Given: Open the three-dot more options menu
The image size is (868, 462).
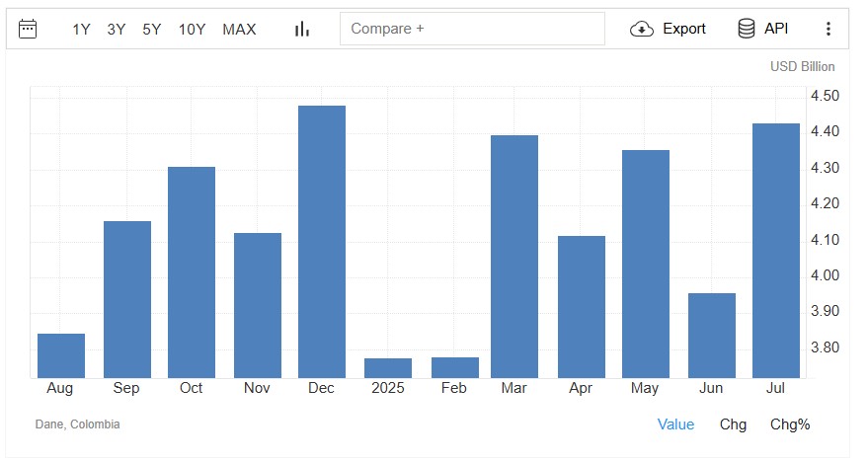Looking at the screenshot, I should click(x=829, y=29).
